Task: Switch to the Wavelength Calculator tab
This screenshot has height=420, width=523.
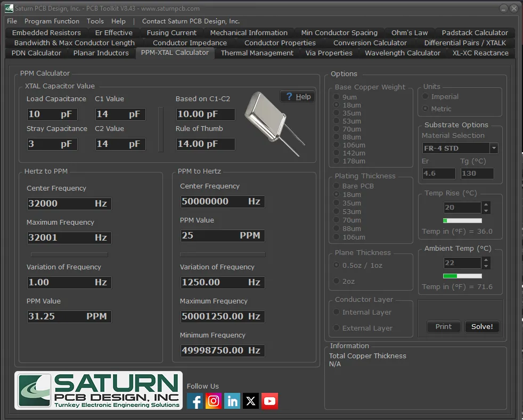Action: (x=403, y=53)
